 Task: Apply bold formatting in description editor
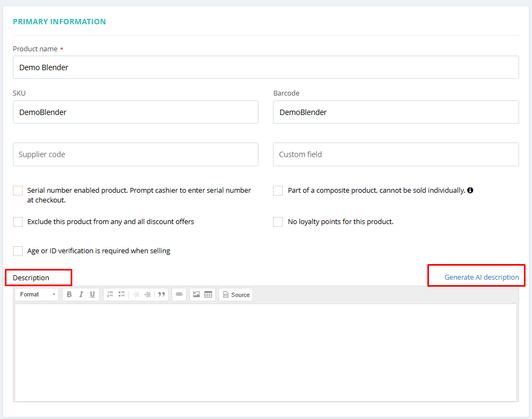69,294
